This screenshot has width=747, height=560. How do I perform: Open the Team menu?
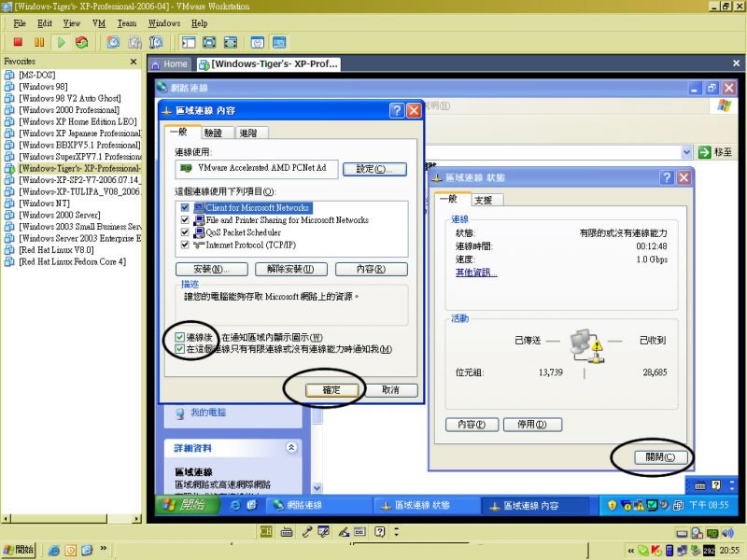click(127, 23)
